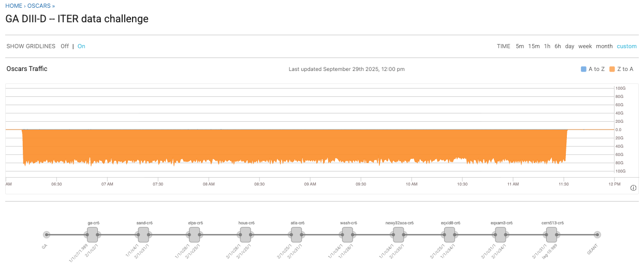This screenshot has width=644, height=271.
Task: Click the GEANT endpoint circle
Action: click(597, 235)
